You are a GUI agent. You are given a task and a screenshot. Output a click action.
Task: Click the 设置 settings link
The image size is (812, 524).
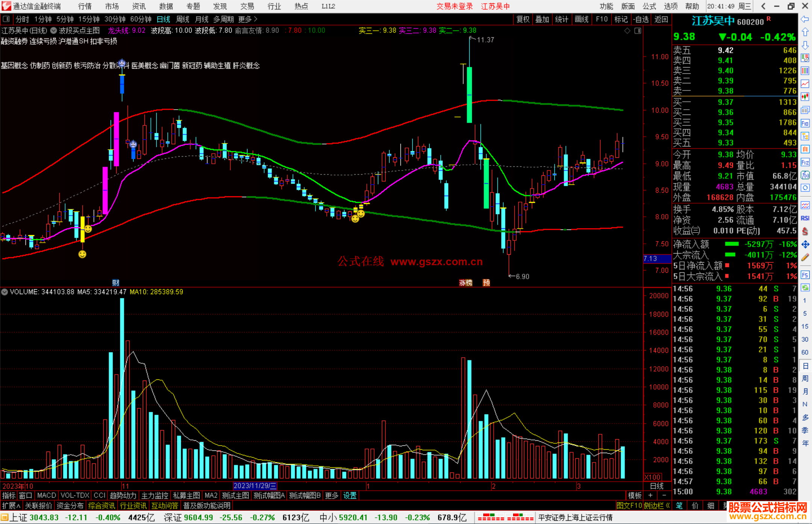tap(350, 495)
